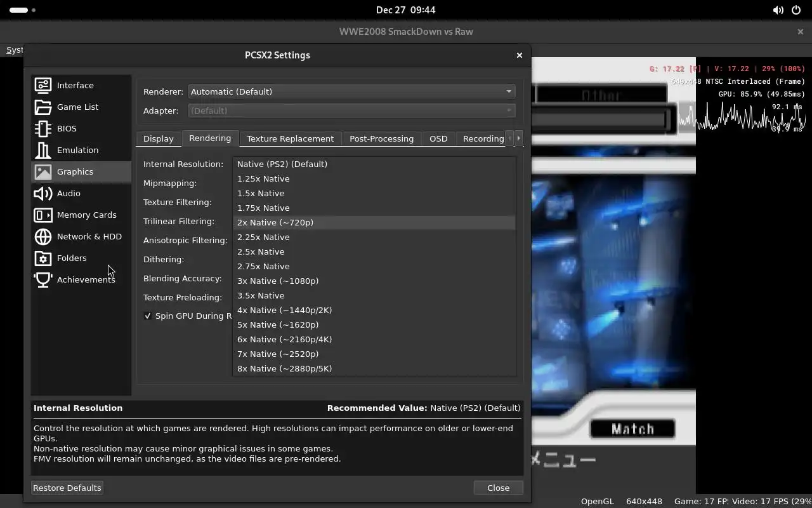
Task: Click the Audio speaker icon
Action: pyautogui.click(x=43, y=193)
